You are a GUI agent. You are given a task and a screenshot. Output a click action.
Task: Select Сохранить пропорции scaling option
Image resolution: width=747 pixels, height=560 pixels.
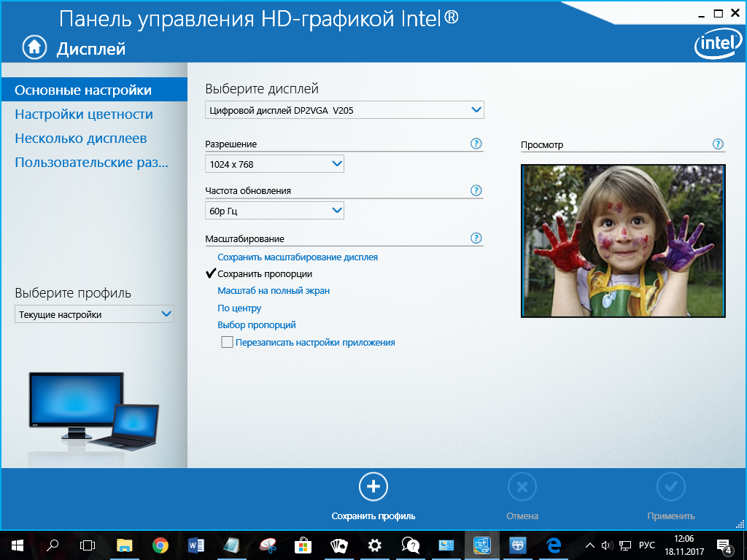[265, 274]
